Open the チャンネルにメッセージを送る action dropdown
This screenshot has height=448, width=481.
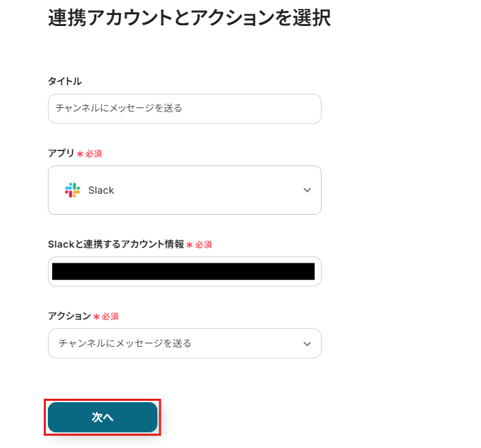click(178, 343)
